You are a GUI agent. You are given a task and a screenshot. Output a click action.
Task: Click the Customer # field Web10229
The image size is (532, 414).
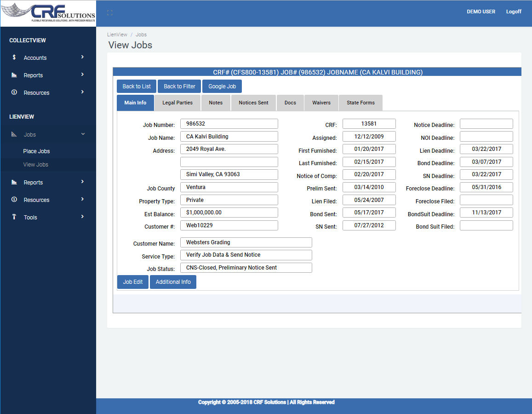[x=229, y=225]
